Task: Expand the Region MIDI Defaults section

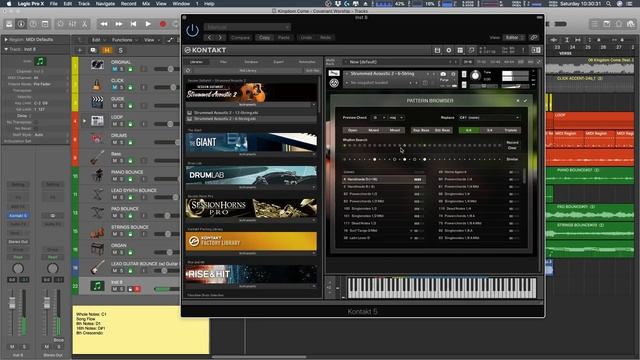Action: click(6, 40)
